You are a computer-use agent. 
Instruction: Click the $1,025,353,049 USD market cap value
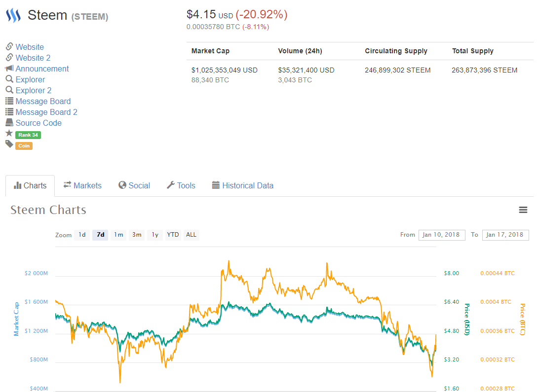225,70
